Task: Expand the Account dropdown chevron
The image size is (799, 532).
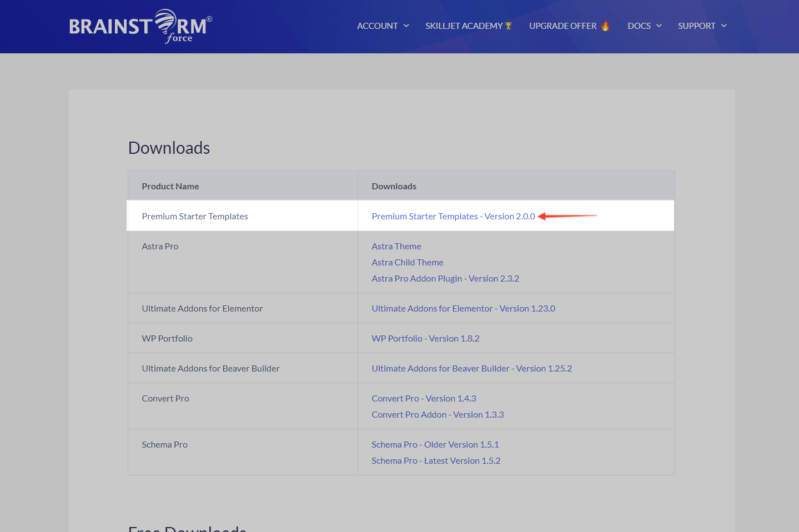Action: [x=406, y=26]
